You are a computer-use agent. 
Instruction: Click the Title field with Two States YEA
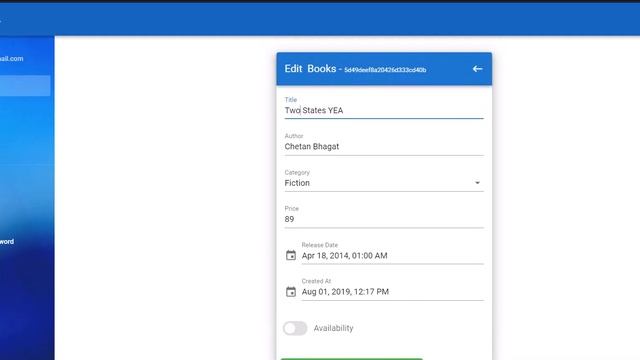point(384,110)
